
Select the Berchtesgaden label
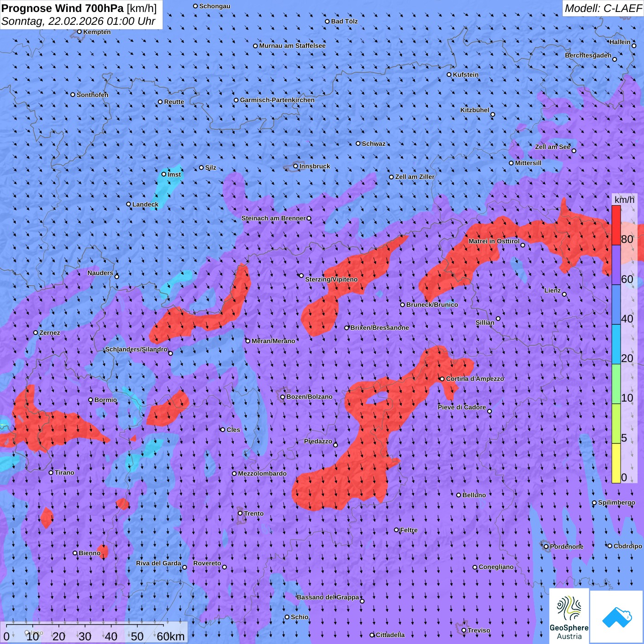[x=588, y=55]
